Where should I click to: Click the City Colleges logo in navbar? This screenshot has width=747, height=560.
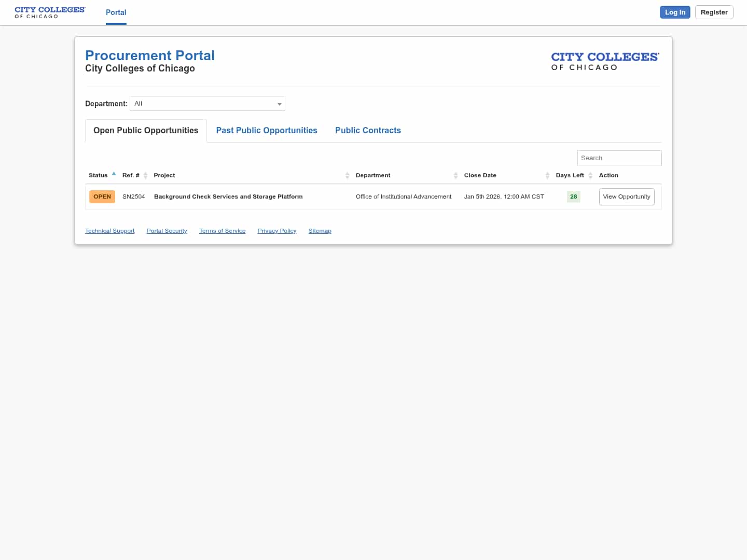click(x=50, y=12)
